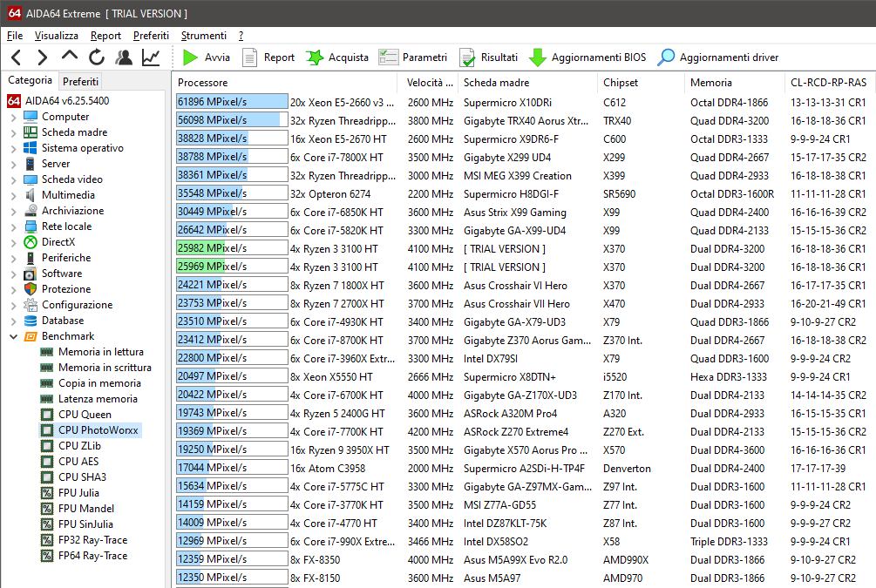The image size is (876, 588).
Task: Select CPU AES benchmark icon
Action: [47, 461]
